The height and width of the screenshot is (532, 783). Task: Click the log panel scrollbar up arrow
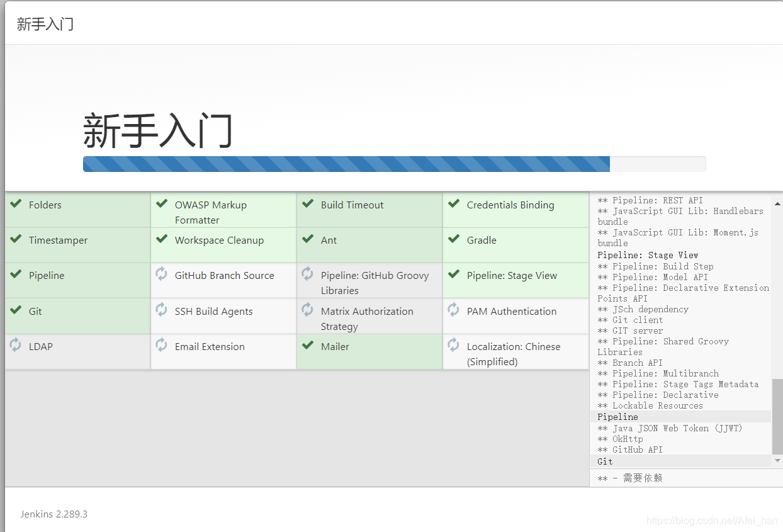coord(777,204)
